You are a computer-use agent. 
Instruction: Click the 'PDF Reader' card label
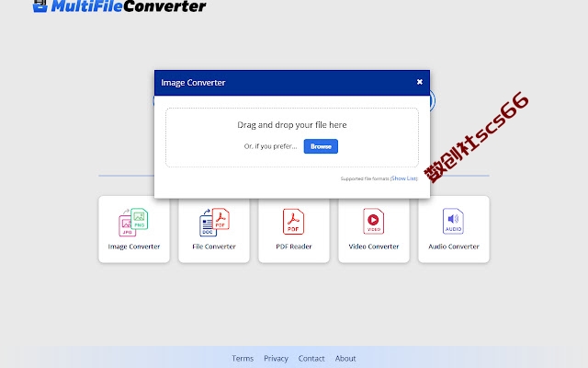[x=294, y=247]
